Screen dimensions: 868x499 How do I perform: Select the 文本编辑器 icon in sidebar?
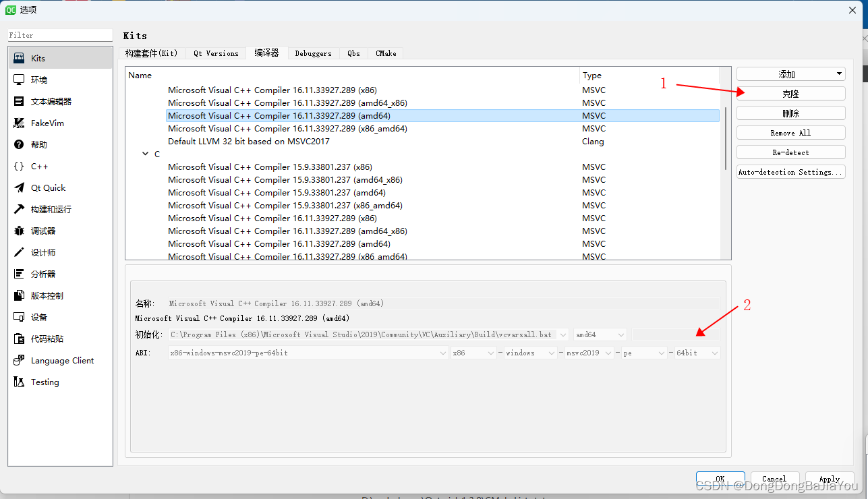click(x=19, y=102)
